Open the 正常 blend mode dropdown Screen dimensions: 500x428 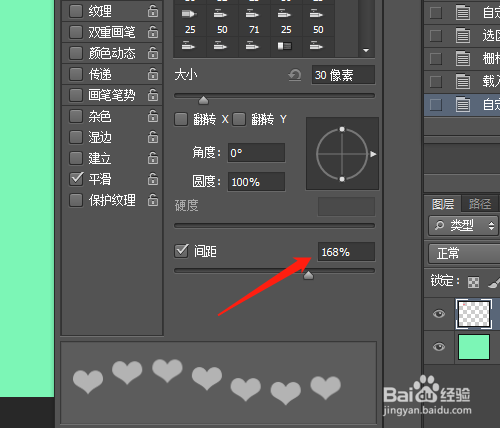point(464,253)
